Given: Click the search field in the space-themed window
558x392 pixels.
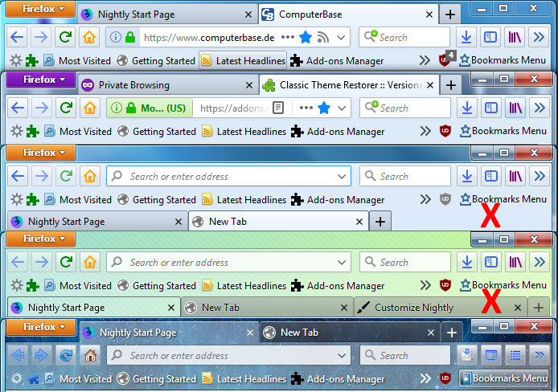Looking at the screenshot, I should (x=405, y=355).
